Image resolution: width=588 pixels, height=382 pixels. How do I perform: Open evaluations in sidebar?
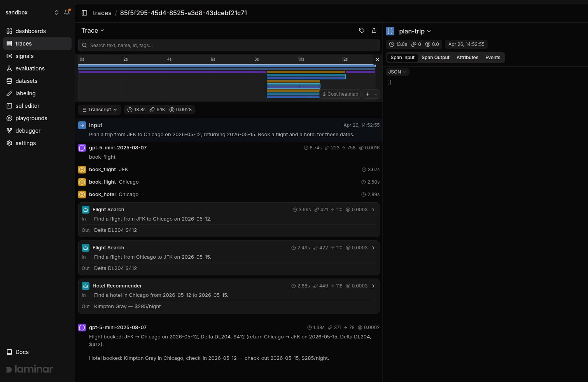(x=37, y=68)
